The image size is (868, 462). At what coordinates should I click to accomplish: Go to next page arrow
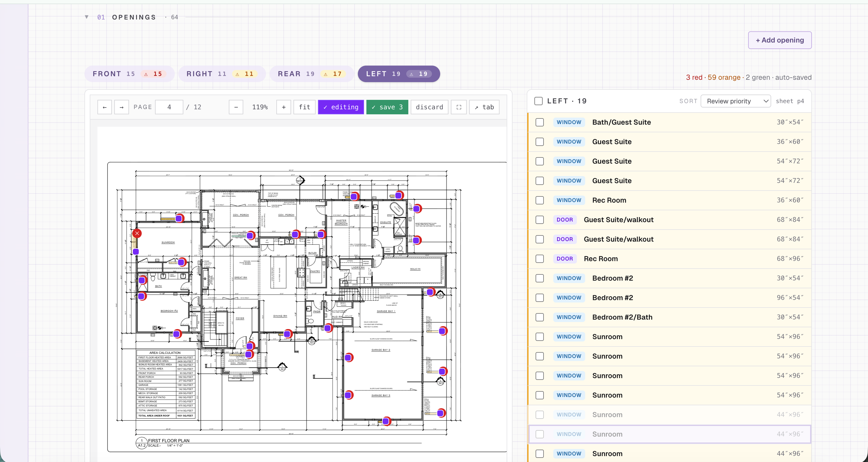[121, 107]
